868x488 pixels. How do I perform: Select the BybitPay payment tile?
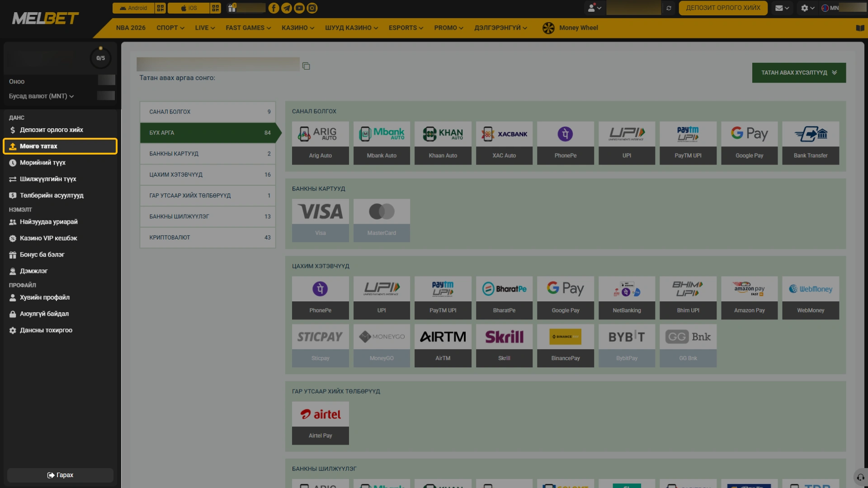click(627, 346)
